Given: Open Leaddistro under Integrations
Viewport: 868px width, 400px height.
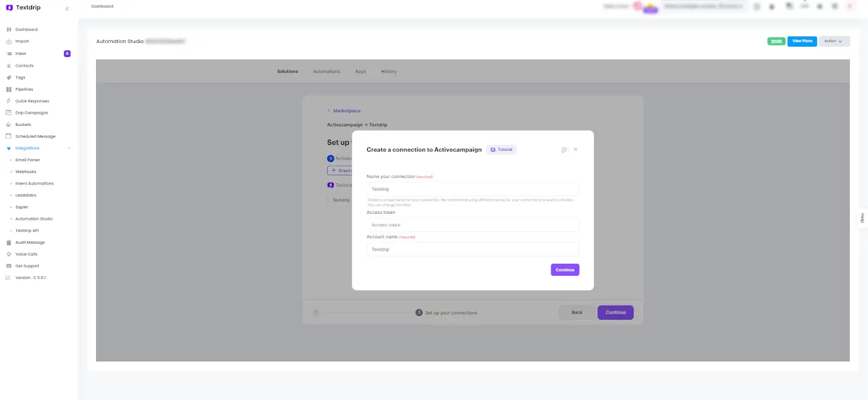Looking at the screenshot, I should click(26, 195).
